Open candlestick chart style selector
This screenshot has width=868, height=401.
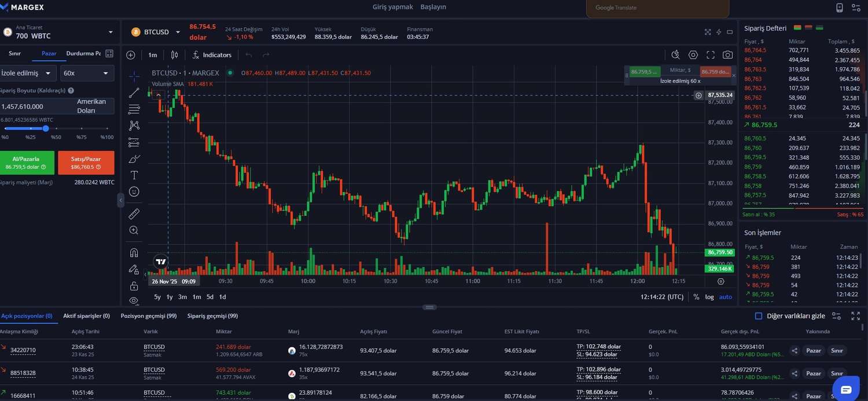(174, 55)
